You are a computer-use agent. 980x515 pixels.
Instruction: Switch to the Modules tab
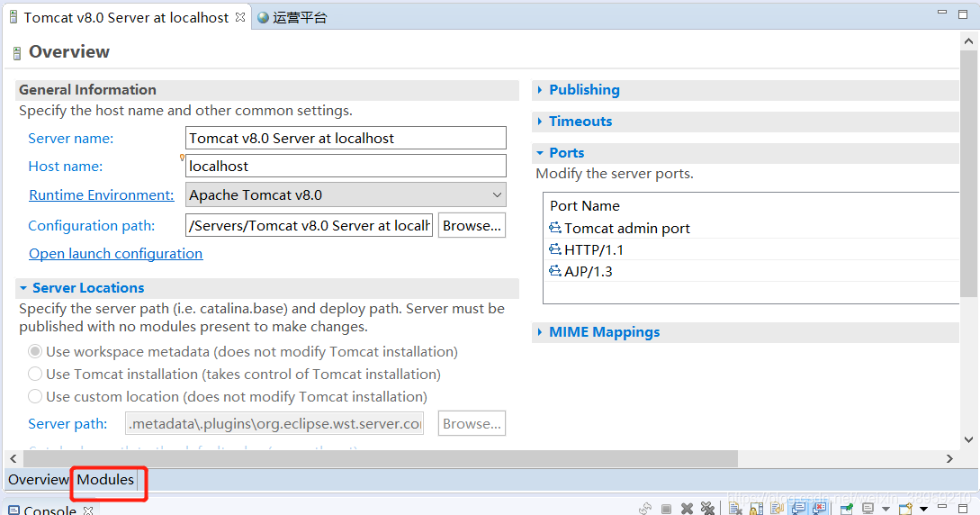(x=105, y=479)
